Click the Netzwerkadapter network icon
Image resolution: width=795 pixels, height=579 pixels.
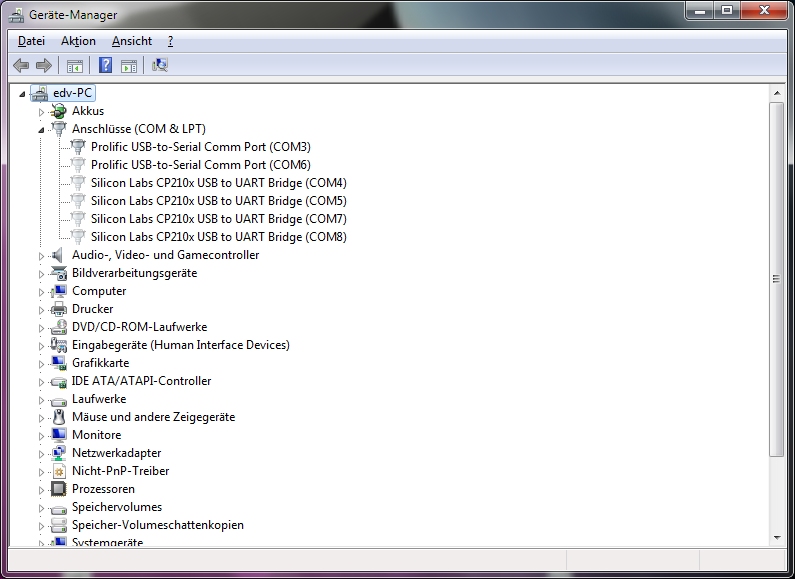coord(59,453)
